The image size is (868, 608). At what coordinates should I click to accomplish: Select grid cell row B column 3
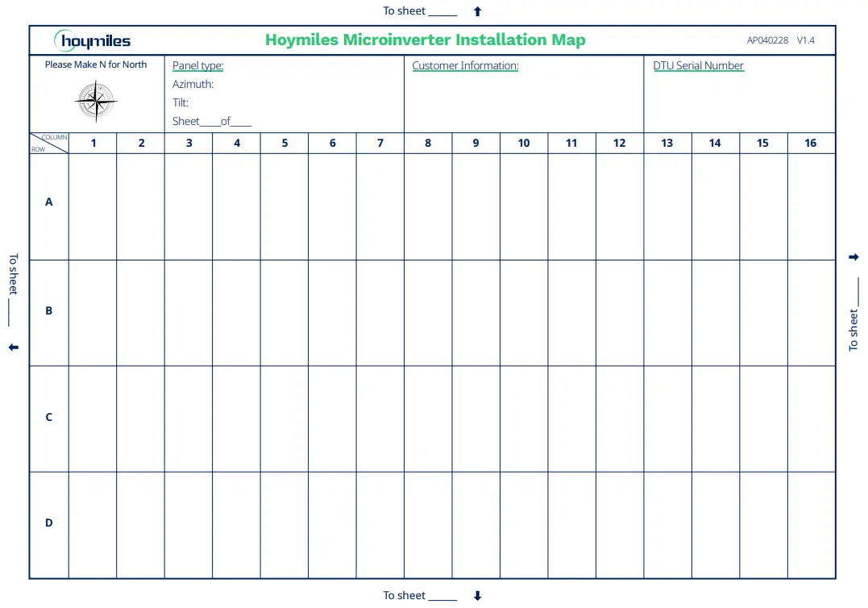189,313
